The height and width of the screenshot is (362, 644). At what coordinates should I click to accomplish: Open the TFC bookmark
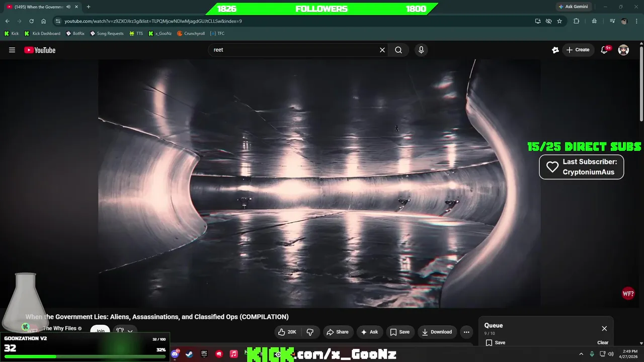point(217,34)
